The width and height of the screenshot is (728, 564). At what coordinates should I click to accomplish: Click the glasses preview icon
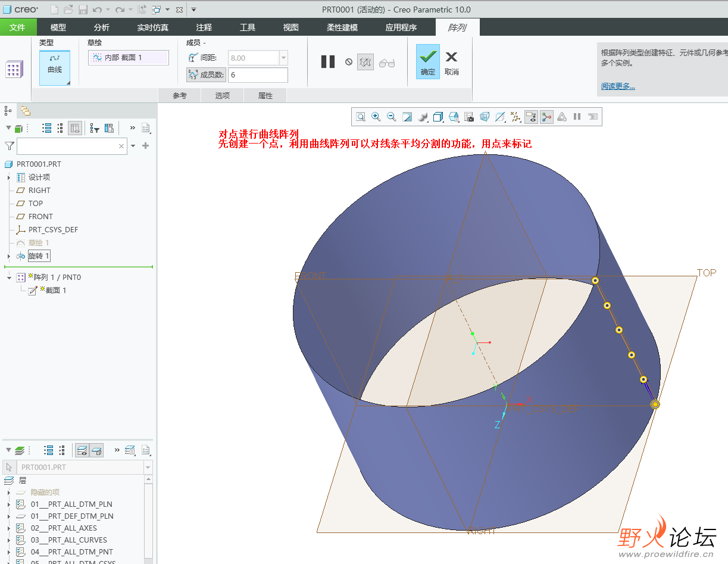coord(387,62)
